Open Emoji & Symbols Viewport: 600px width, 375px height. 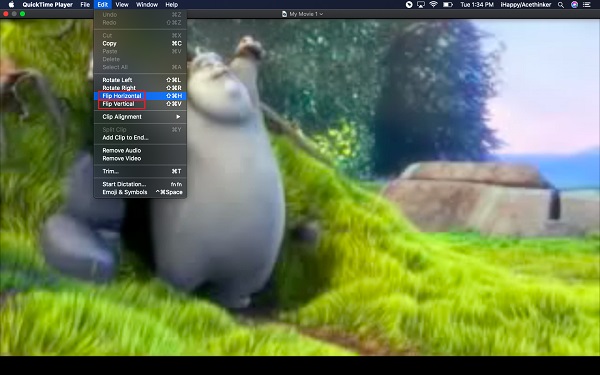coord(140,192)
